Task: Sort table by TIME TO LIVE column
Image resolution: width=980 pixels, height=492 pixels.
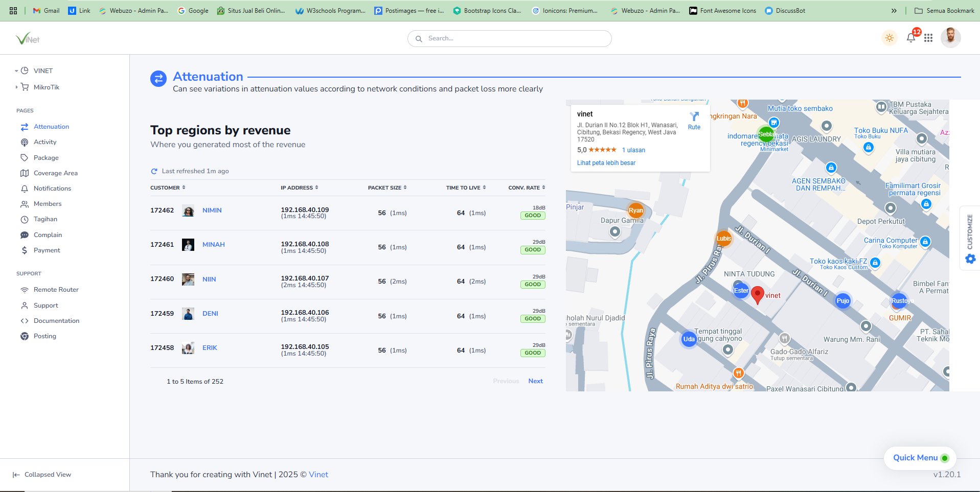Action: click(x=466, y=188)
